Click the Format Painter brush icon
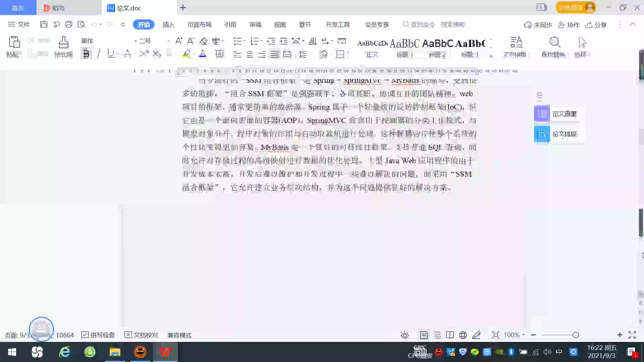Screen dimensions: 644x362 pyautogui.click(x=63, y=43)
